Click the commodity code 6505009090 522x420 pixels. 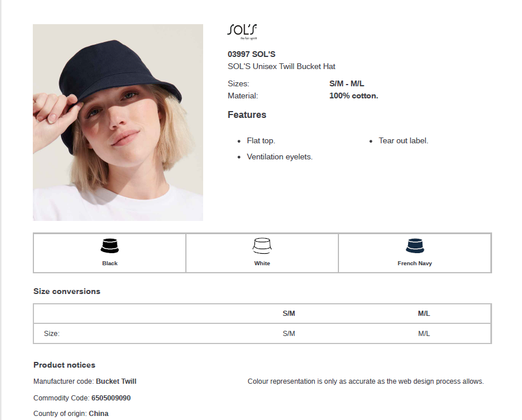click(111, 398)
